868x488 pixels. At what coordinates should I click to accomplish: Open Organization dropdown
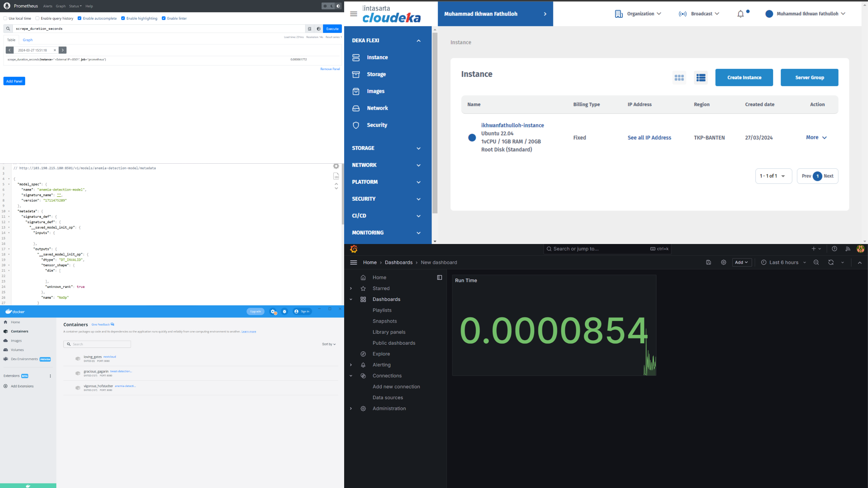tap(638, 14)
